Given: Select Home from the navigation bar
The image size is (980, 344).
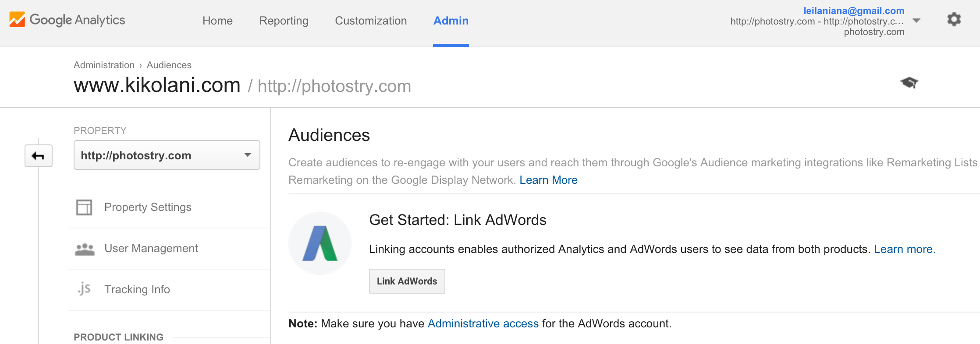Looking at the screenshot, I should coord(217,21).
